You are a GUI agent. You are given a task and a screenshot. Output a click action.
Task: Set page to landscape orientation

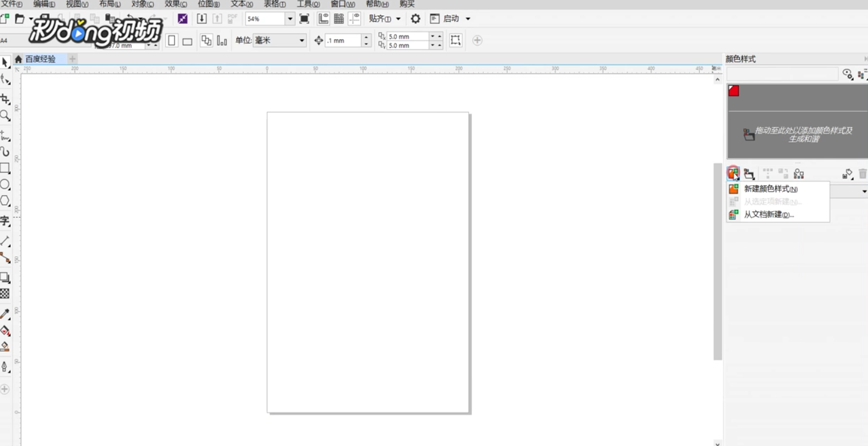[187, 40]
